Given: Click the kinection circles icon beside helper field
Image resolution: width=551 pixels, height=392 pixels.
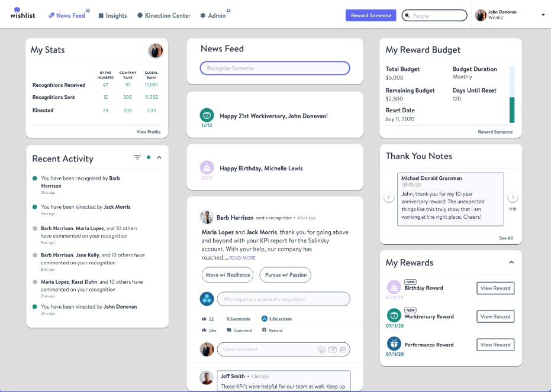Looking at the screenshot, I should click(x=207, y=299).
